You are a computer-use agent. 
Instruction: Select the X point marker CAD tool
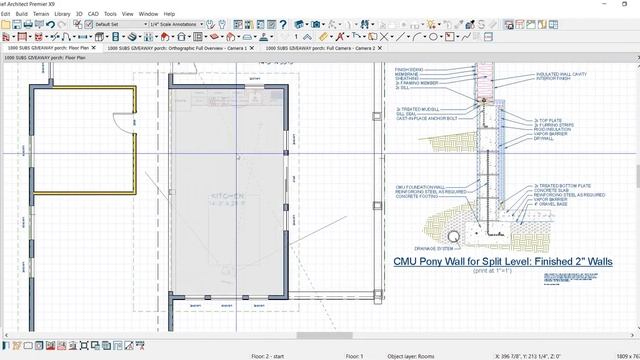384,37
